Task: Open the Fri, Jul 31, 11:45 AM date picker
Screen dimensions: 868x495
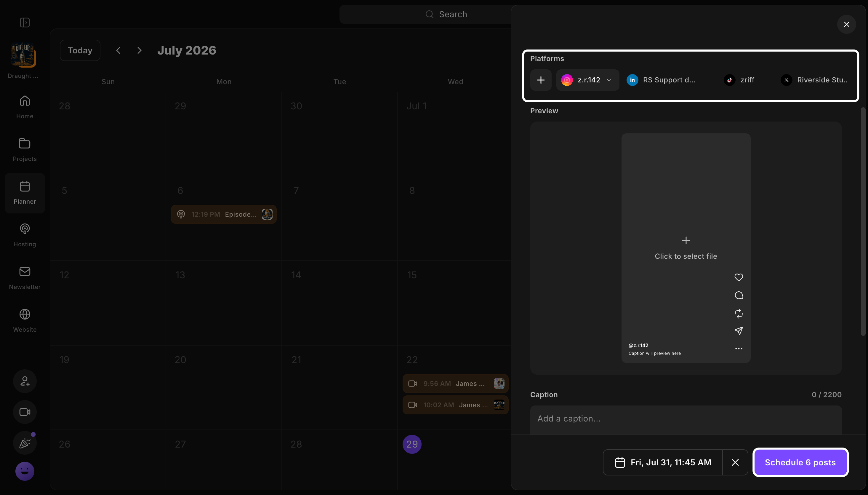Action: click(x=663, y=462)
